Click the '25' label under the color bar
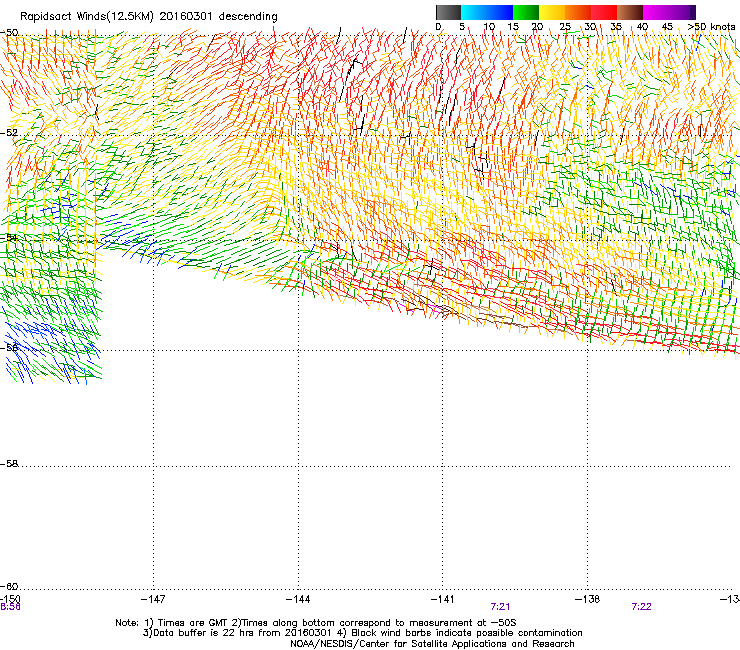The height and width of the screenshot is (650, 740). point(565,27)
